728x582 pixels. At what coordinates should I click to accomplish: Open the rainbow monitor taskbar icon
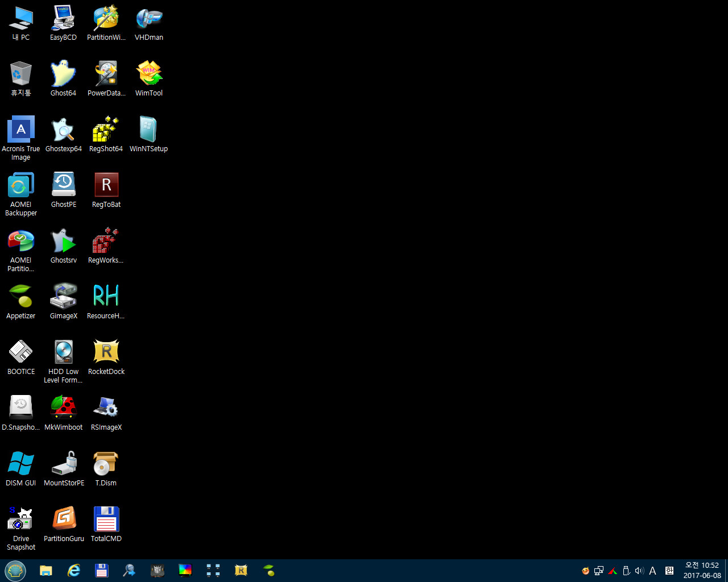[185, 571]
